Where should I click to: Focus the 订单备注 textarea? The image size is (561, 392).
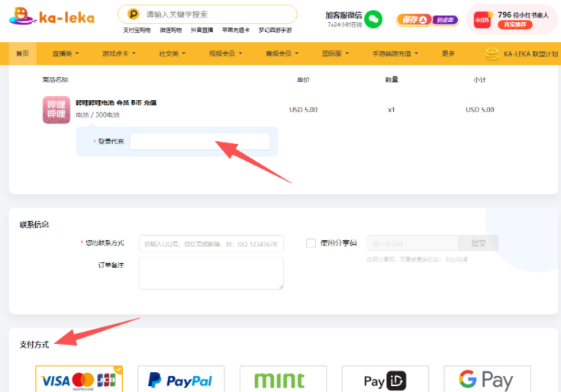211,273
